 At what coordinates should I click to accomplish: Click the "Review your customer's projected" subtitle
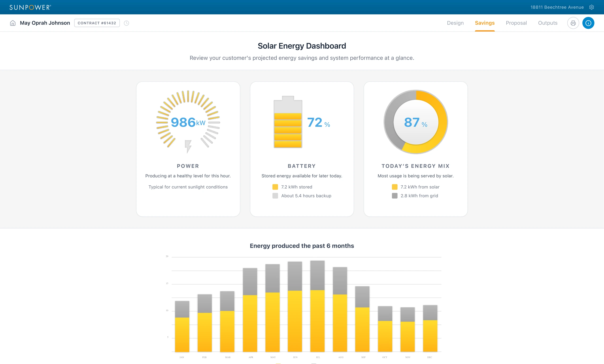click(302, 58)
